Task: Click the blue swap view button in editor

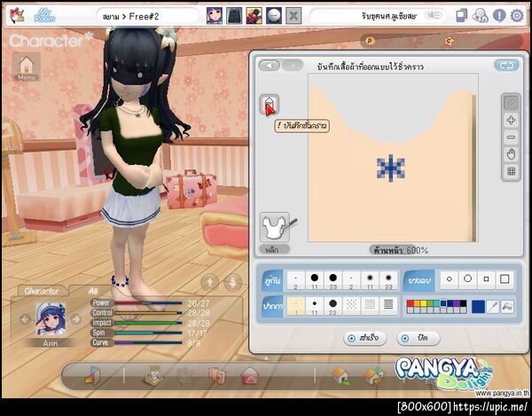Action: tap(506, 66)
